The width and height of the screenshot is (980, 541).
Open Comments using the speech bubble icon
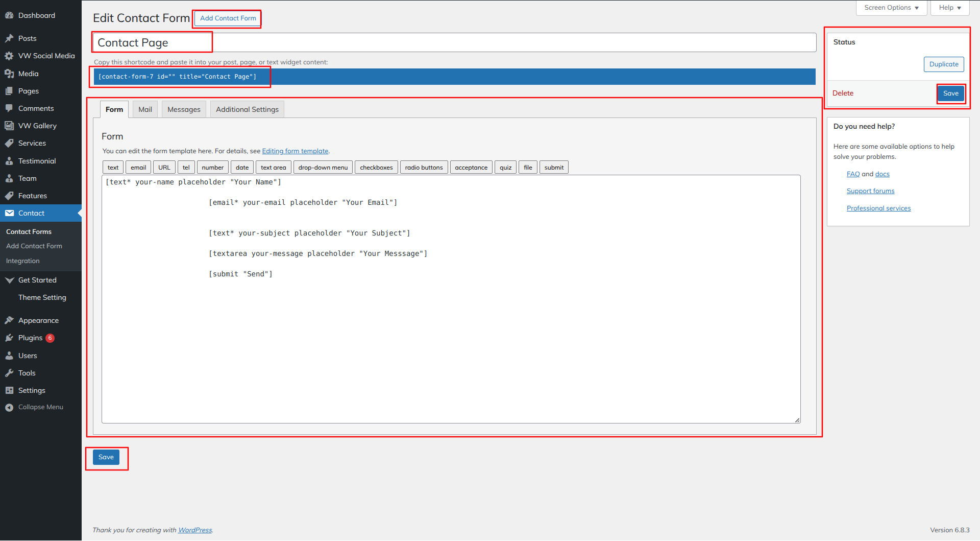pyautogui.click(x=9, y=108)
